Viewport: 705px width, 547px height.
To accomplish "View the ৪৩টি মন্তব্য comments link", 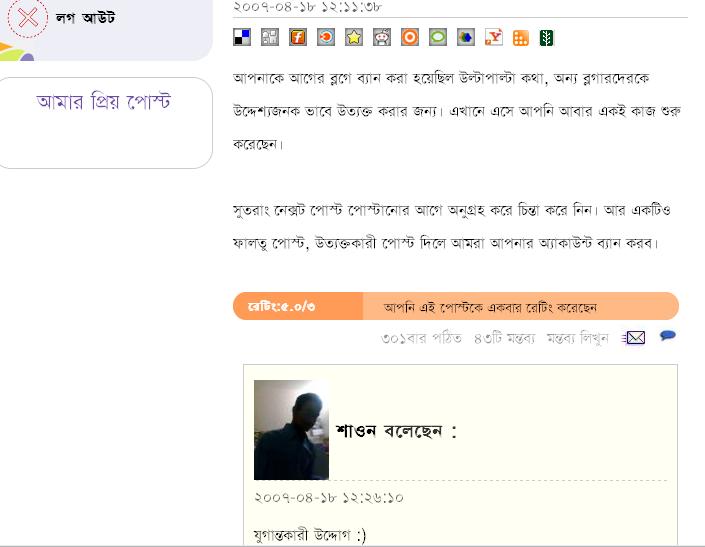I will click(x=504, y=338).
